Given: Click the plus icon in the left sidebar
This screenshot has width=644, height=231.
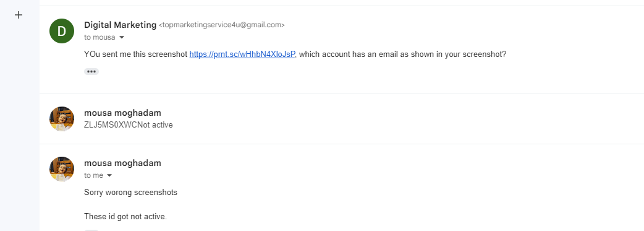Looking at the screenshot, I should (19, 15).
